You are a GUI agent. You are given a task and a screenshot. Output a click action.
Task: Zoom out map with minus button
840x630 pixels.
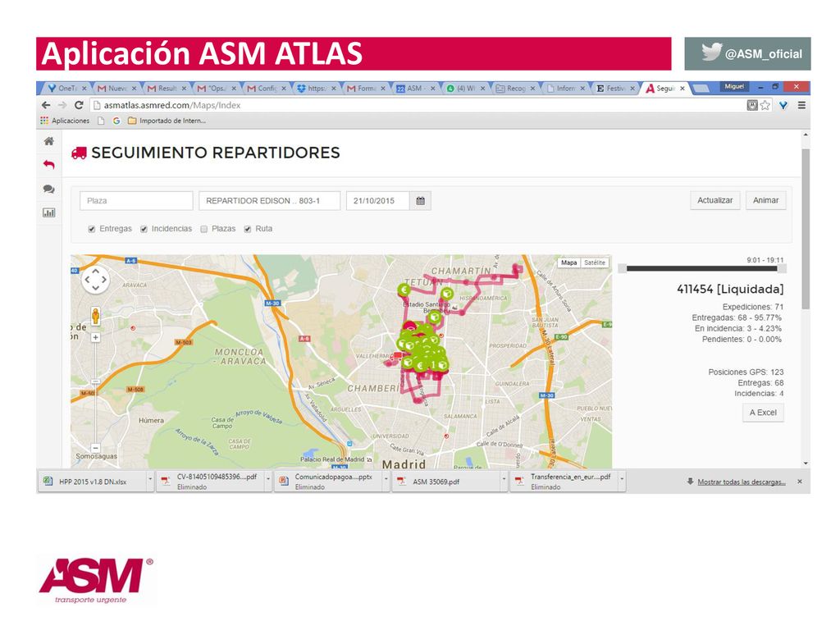(x=95, y=448)
